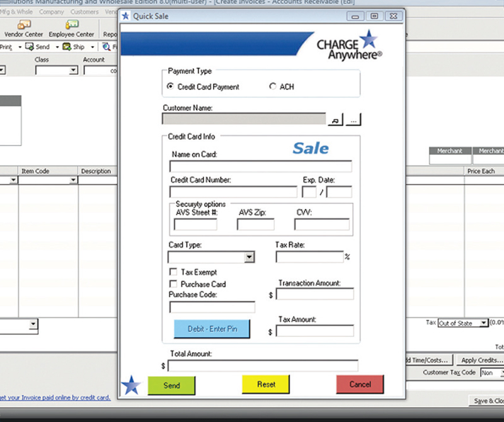Click the Ship icon in invoice toolbar

point(67,47)
